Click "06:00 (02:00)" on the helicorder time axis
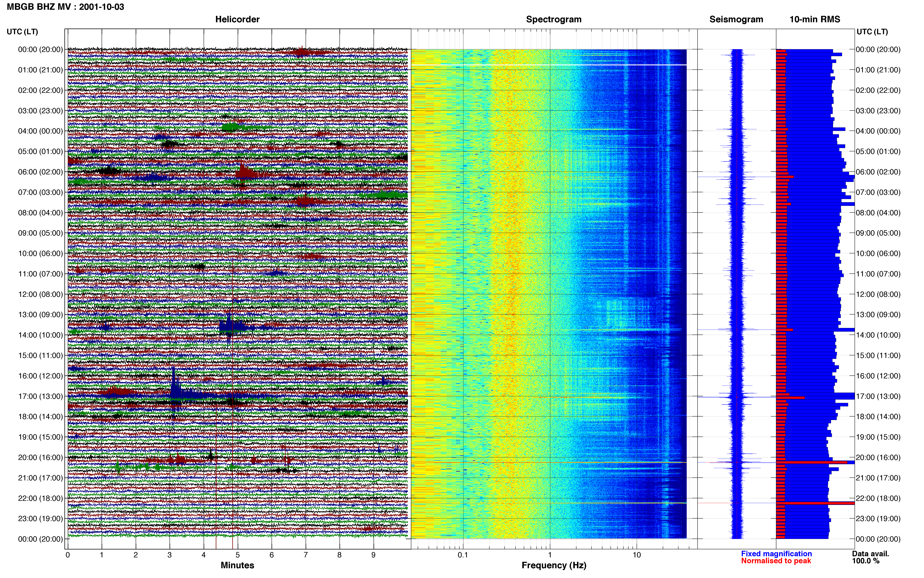The height and width of the screenshot is (578, 924). 40,172
